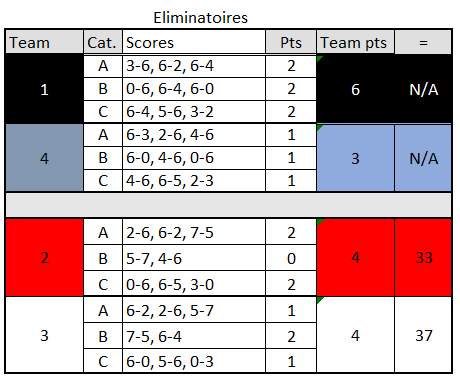460x382 pixels.
Task: Select the equals sign header cell
Action: coord(423,42)
